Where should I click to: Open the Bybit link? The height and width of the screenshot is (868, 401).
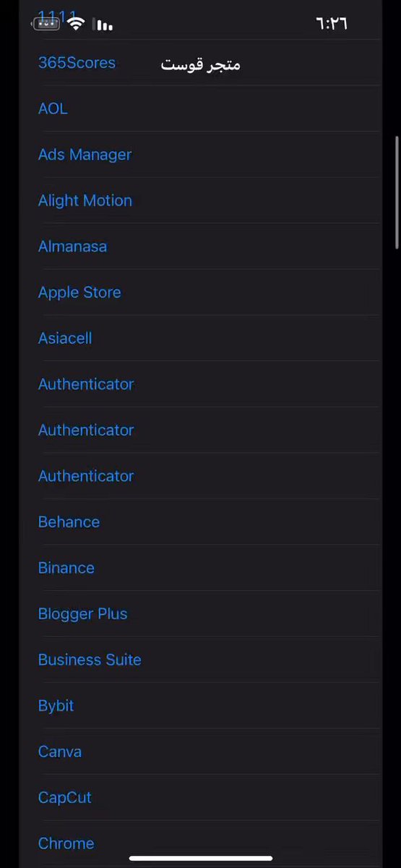(56, 706)
